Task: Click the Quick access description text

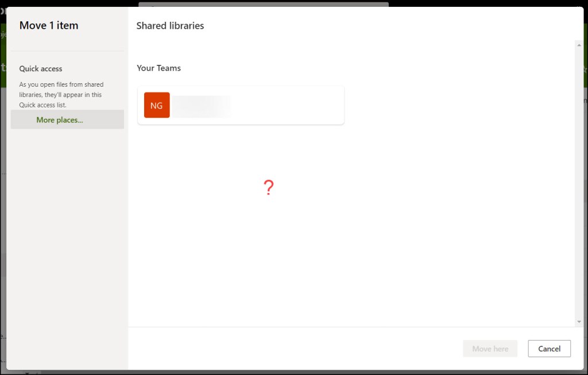Action: 61,95
